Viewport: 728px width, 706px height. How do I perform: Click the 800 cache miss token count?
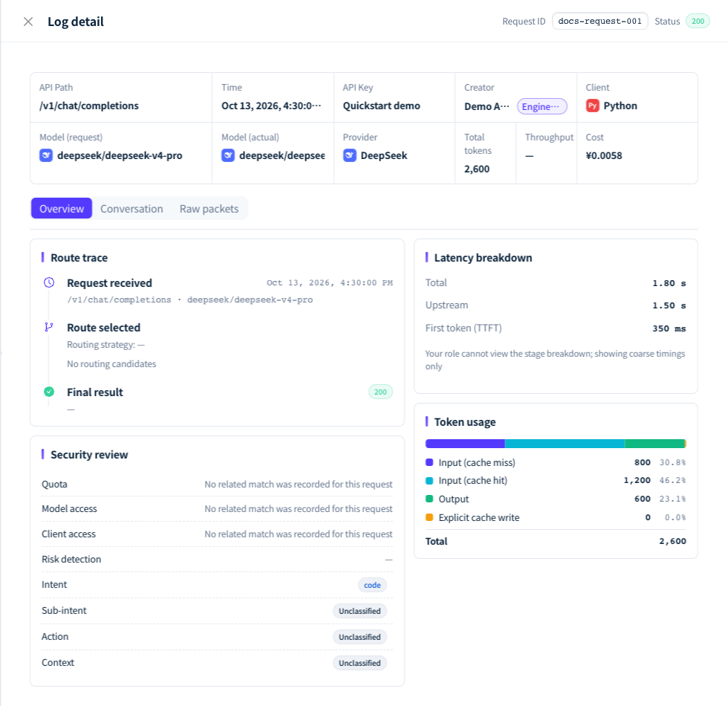click(642, 462)
